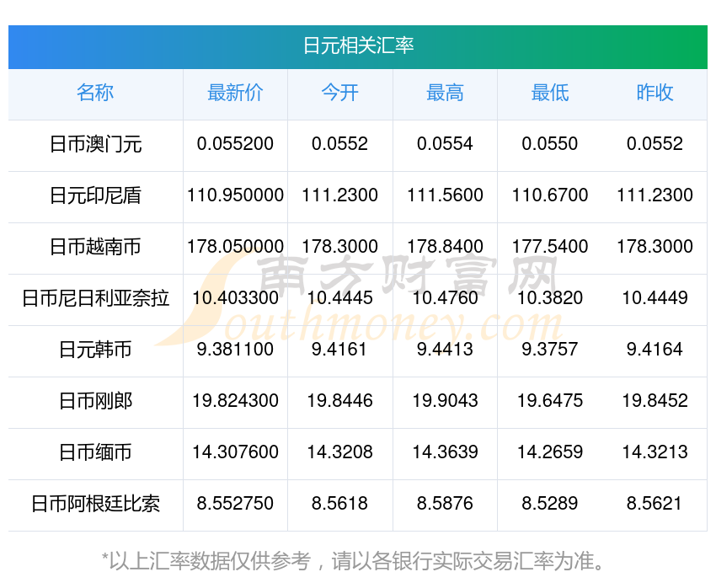Image resolution: width=716 pixels, height=588 pixels.
Task: Click the 19.6475 low value
Action: pyautogui.click(x=550, y=401)
